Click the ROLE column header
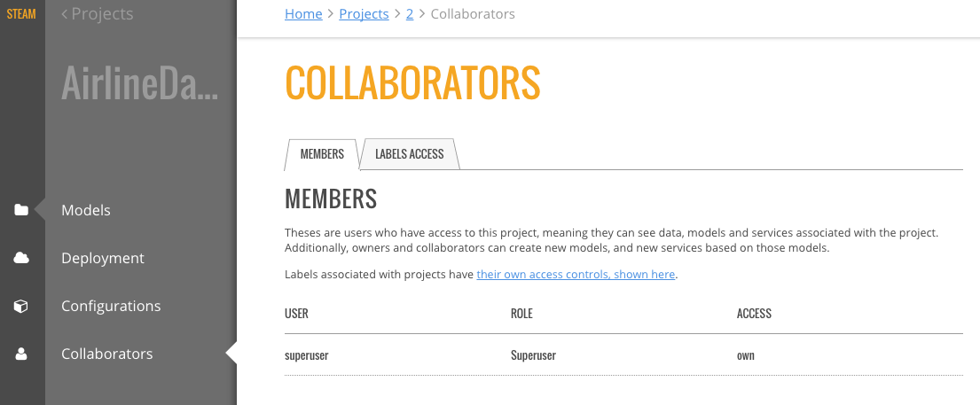The height and width of the screenshot is (405, 980). (521, 314)
